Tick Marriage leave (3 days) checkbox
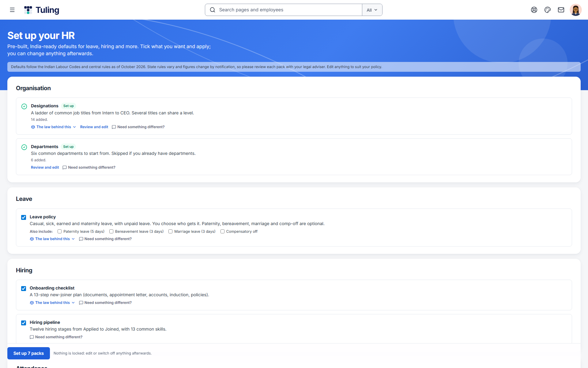 (170, 232)
